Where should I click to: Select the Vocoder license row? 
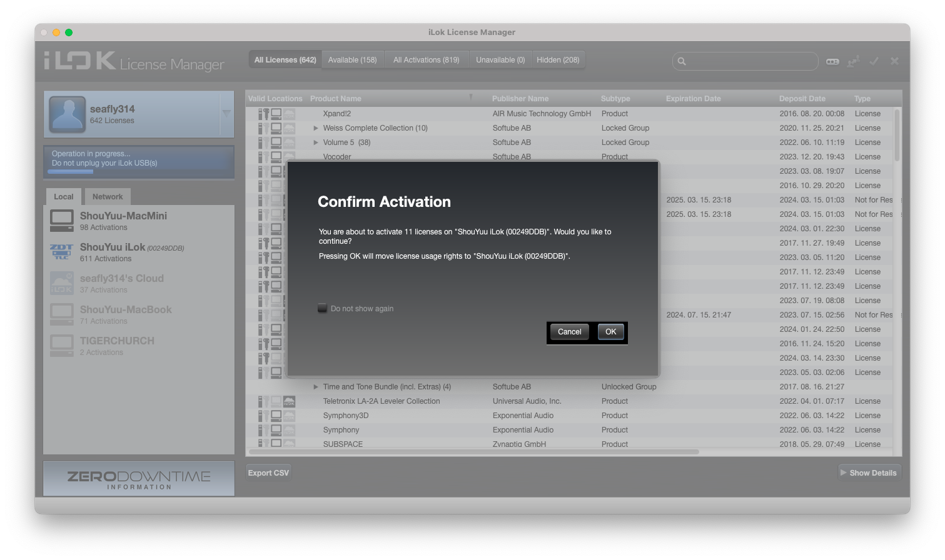pos(569,156)
